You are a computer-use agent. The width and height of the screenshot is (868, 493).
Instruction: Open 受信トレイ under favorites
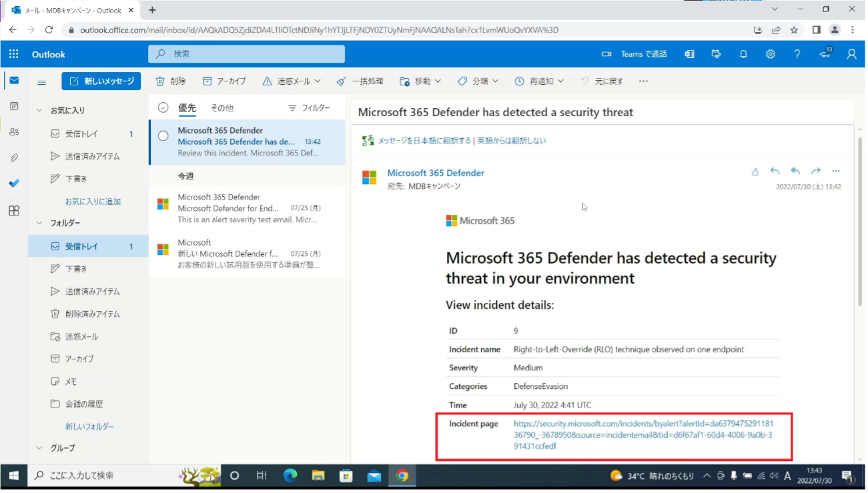click(88, 134)
